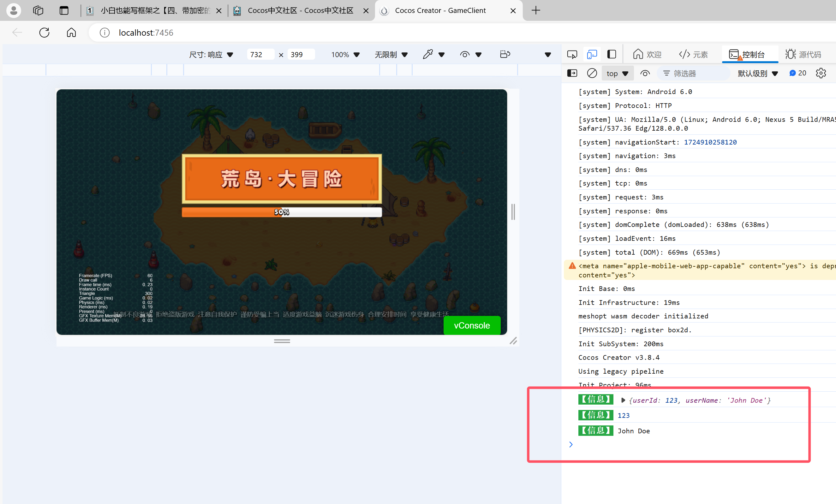The height and width of the screenshot is (504, 836).
Task: Toggle device emulation mode icon
Action: [x=592, y=54]
